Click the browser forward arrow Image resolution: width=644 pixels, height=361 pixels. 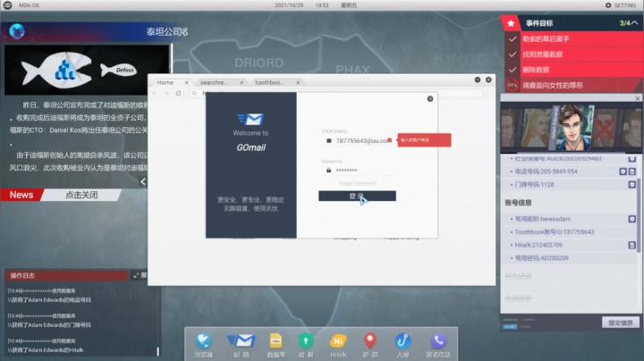166,94
